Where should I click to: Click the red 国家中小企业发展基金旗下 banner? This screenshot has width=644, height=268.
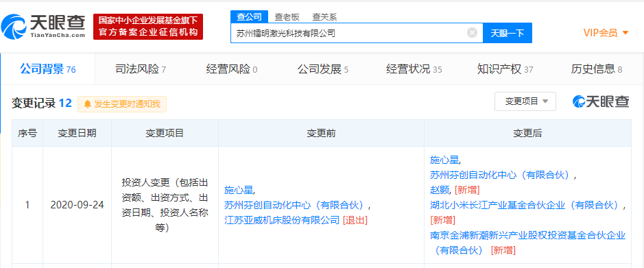(148, 27)
